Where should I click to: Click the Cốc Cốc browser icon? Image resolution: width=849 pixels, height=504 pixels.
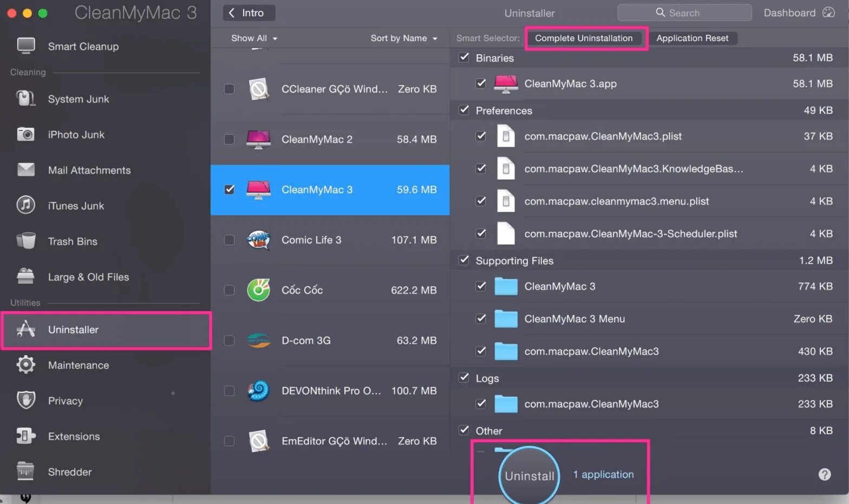click(259, 290)
